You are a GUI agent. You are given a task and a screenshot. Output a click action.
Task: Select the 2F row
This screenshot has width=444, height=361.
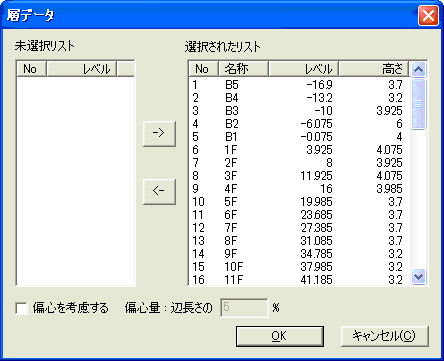[x=299, y=163]
